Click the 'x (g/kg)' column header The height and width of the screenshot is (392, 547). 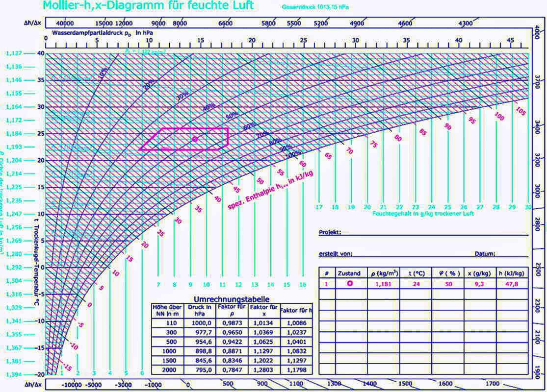pos(479,273)
